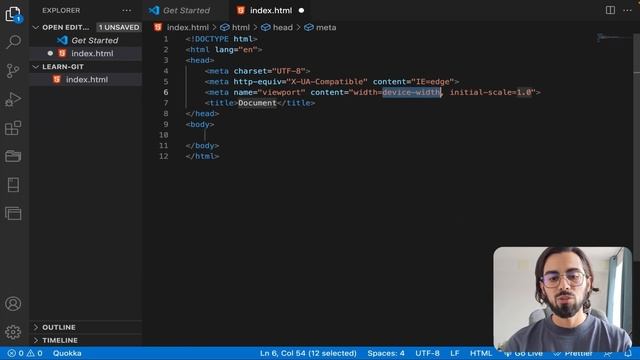Select Get Started in Open Editors

pos(86,40)
